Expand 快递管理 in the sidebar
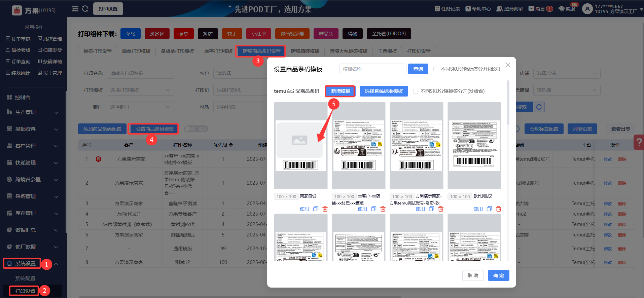 (33, 162)
